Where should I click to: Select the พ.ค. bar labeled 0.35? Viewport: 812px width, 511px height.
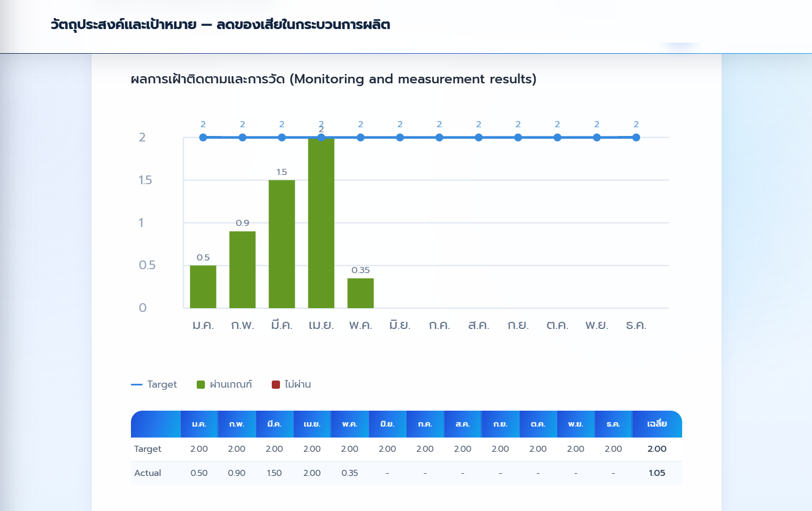[361, 293]
